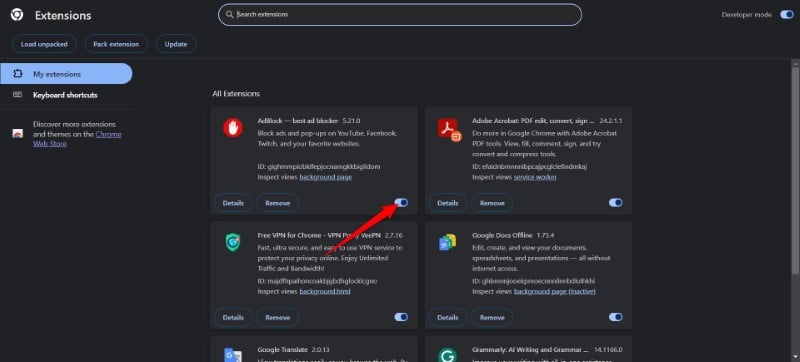This screenshot has width=800, height=362.
Task: Click the Chrome Web Store rainbow icon
Action: click(18, 134)
